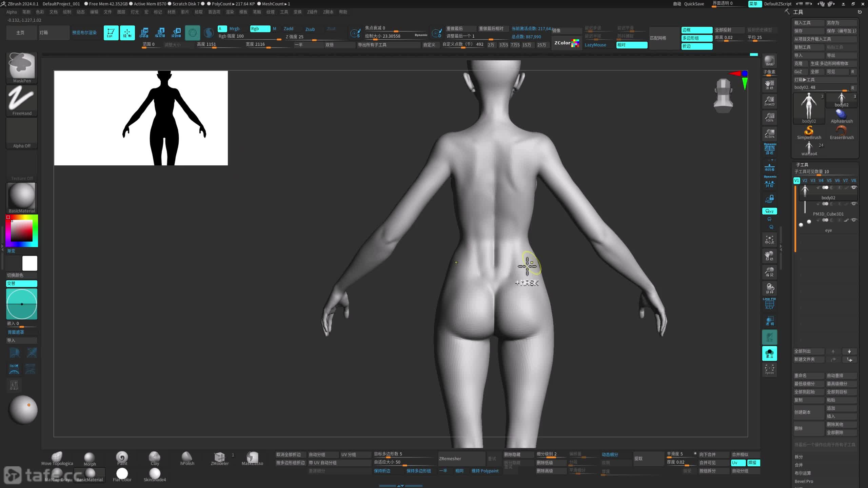
Task: Toggle Zsub mode
Action: point(310,29)
